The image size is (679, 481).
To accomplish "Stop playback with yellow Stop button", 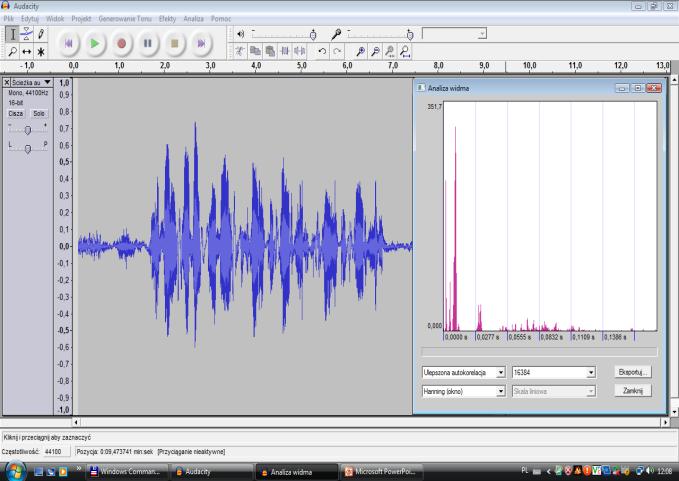I will click(x=175, y=43).
